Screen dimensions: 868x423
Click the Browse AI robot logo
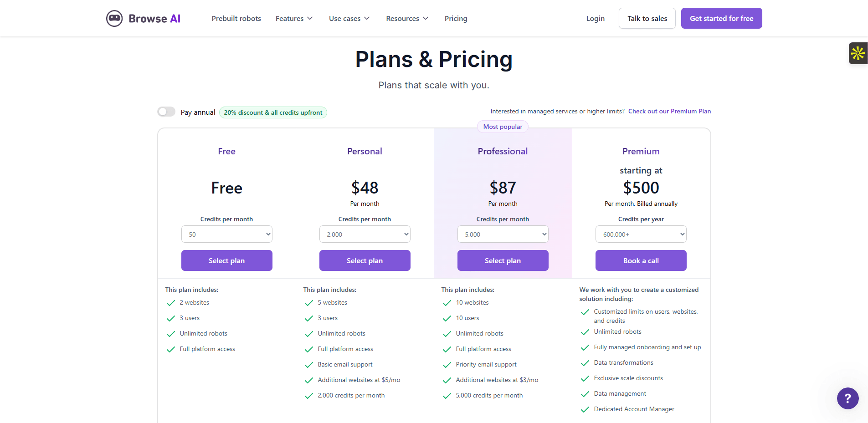[114, 19]
